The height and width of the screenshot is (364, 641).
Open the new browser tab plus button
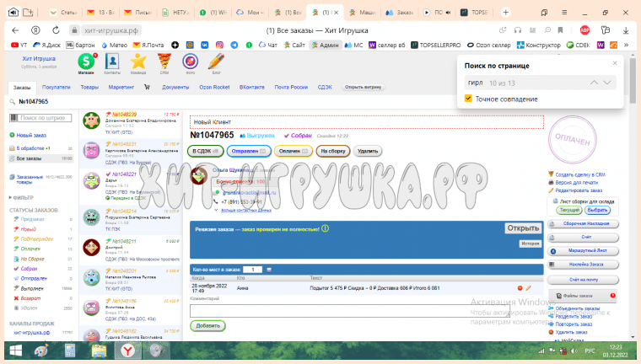point(506,13)
